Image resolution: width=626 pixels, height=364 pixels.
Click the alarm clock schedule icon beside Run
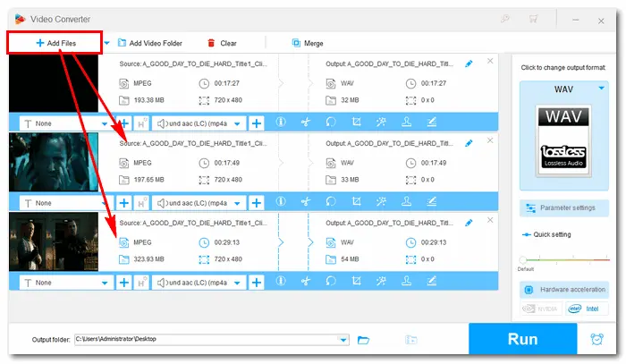(x=596, y=340)
